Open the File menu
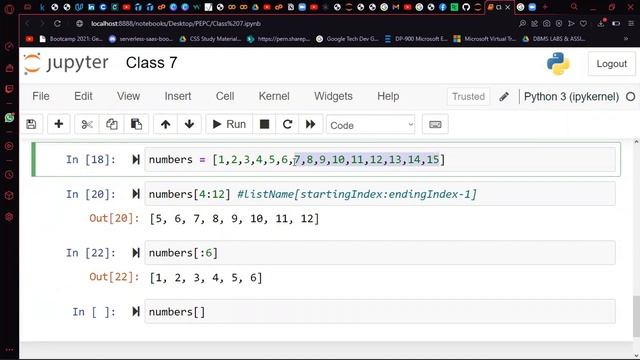The image size is (640, 360). pyautogui.click(x=41, y=96)
